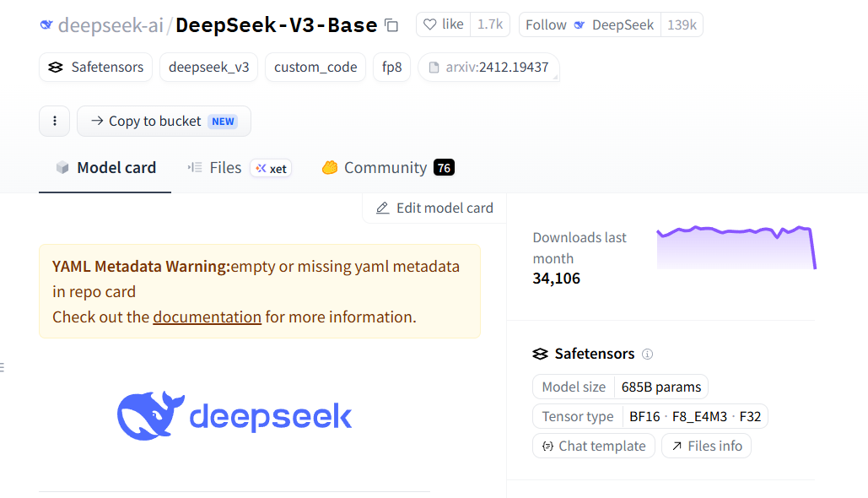Click the 76 discussions count badge

click(x=444, y=168)
